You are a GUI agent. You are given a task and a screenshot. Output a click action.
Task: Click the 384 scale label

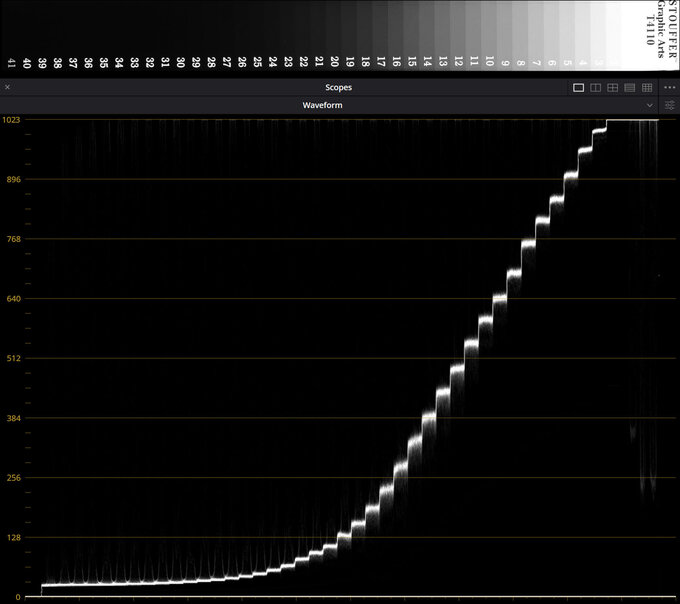(x=14, y=418)
